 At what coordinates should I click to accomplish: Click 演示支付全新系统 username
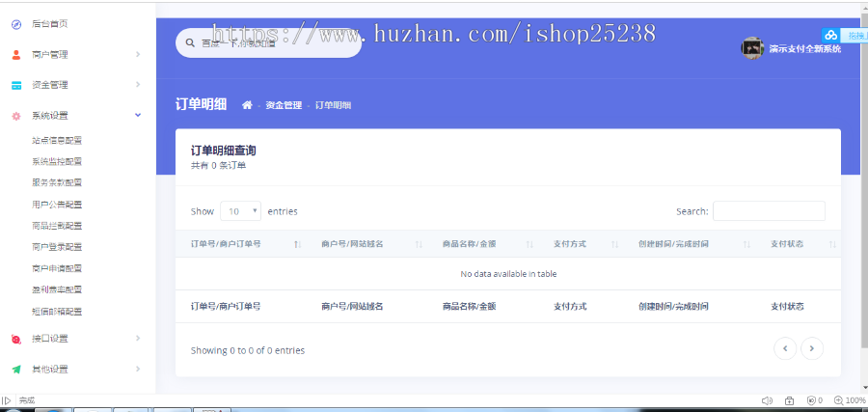tap(805, 49)
